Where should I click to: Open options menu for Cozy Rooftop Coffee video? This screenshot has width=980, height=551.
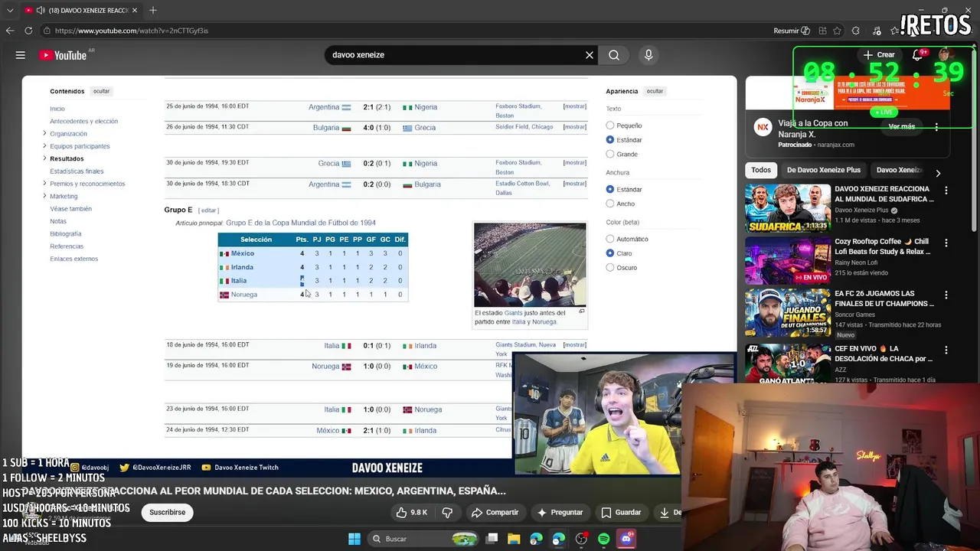click(946, 243)
